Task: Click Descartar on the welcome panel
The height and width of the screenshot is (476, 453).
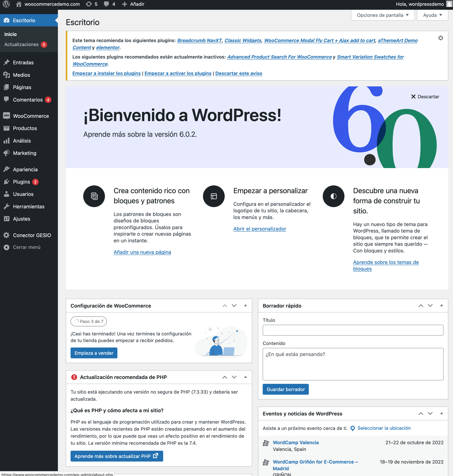Action: [425, 97]
